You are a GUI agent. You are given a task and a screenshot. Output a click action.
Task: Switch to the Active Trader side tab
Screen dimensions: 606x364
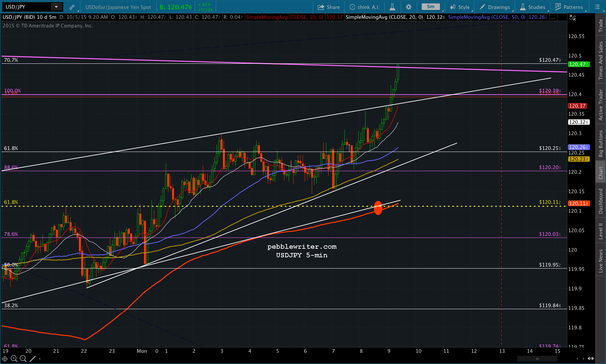(x=601, y=105)
